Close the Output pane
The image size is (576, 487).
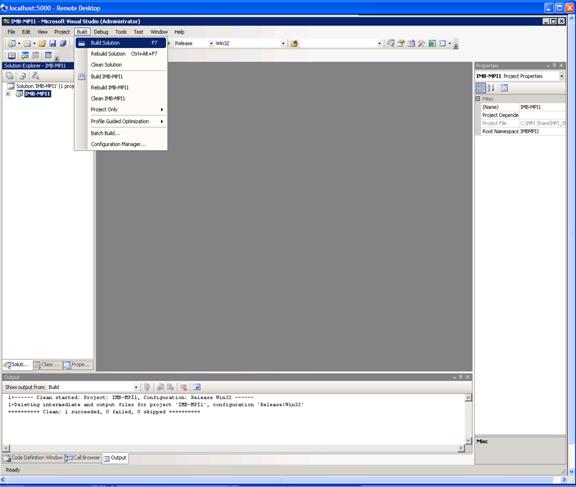[x=468, y=377]
